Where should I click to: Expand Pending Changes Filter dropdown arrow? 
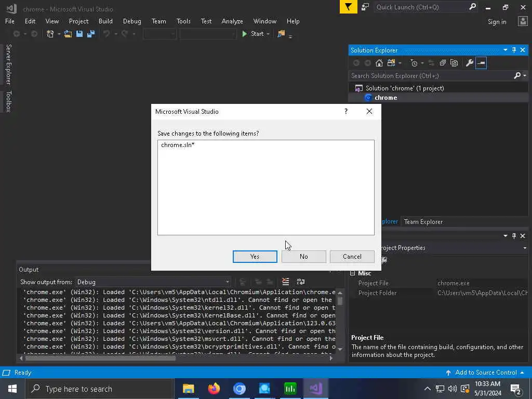click(x=422, y=63)
